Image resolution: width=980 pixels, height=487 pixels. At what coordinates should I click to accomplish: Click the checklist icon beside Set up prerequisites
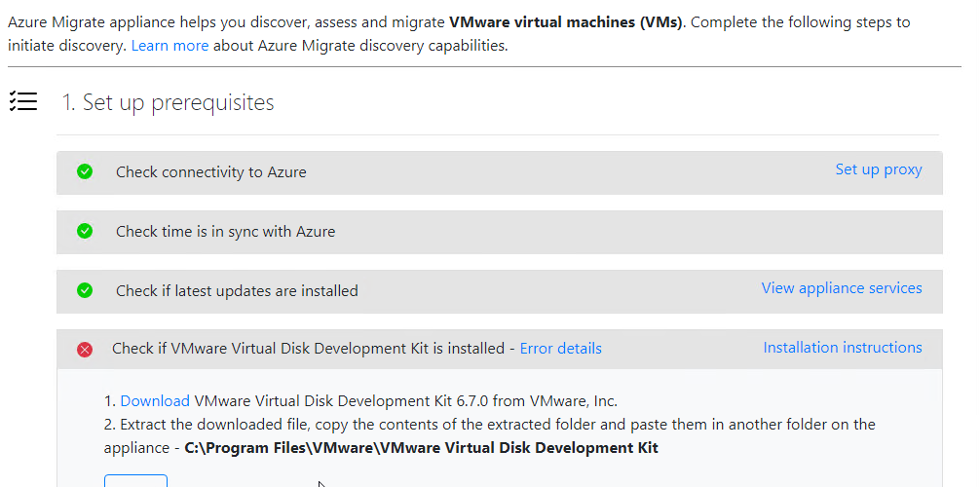pyautogui.click(x=22, y=101)
